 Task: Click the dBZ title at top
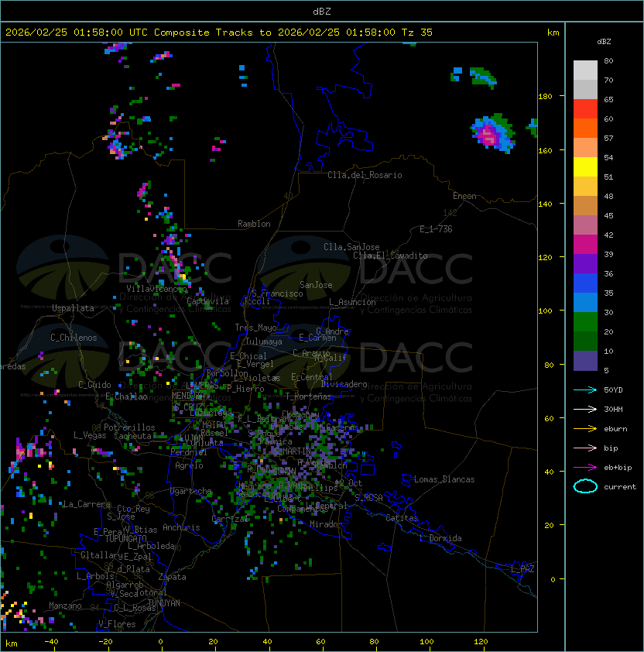pyautogui.click(x=322, y=11)
